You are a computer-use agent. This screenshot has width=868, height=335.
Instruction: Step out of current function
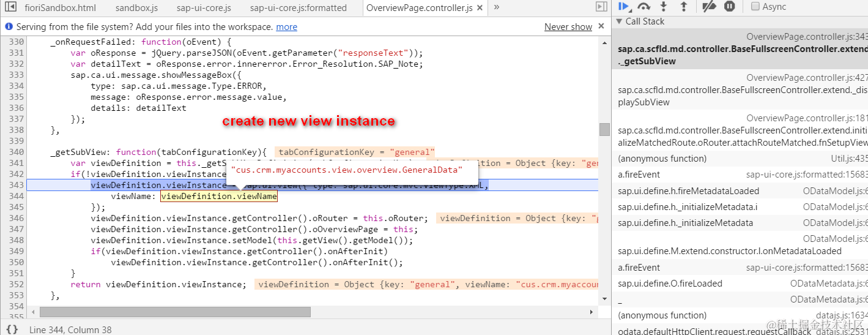point(683,7)
